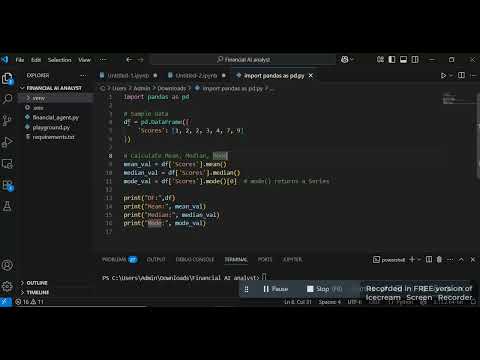Go forward with the right arrow
Screen dimensions: 480x360
(x=140, y=60)
